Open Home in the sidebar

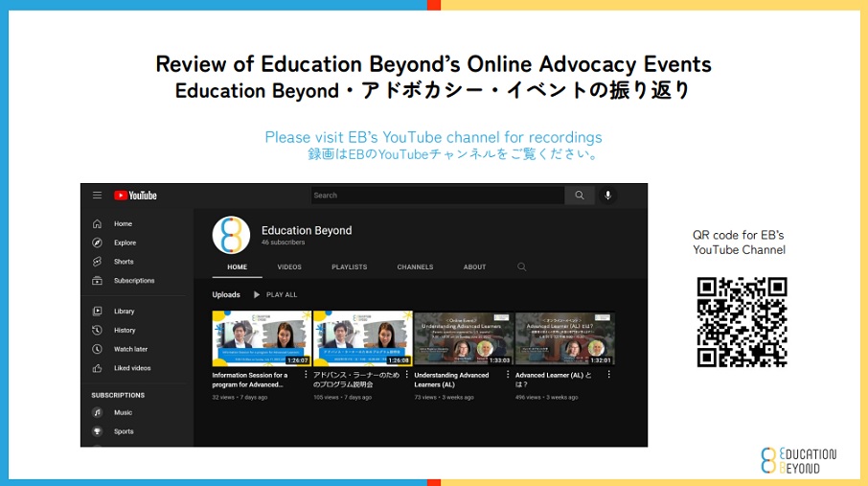pos(123,224)
